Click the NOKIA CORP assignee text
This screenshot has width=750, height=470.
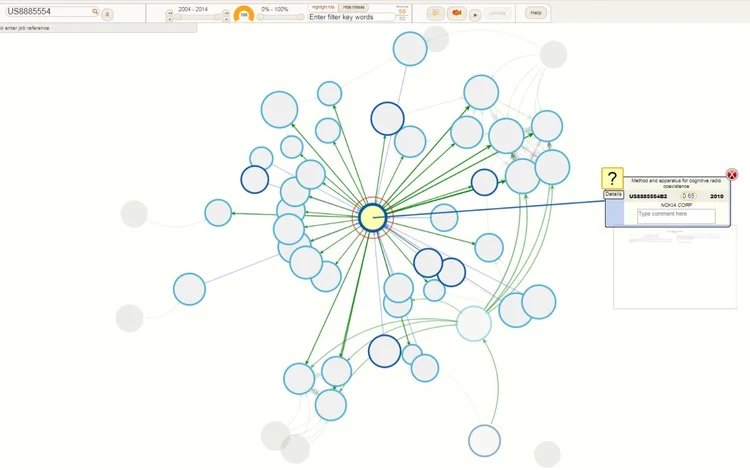point(676,205)
